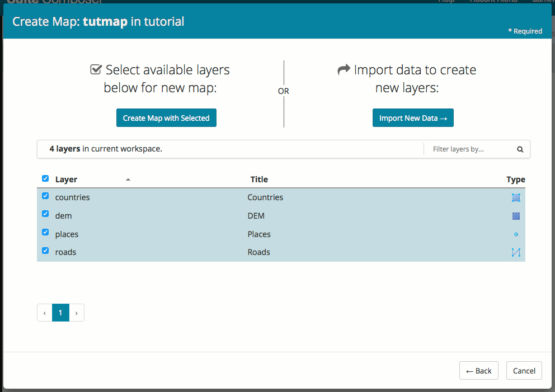Viewport: 555px width, 392px height.
Task: Uncheck the dem layer checkbox
Action: 45,214
